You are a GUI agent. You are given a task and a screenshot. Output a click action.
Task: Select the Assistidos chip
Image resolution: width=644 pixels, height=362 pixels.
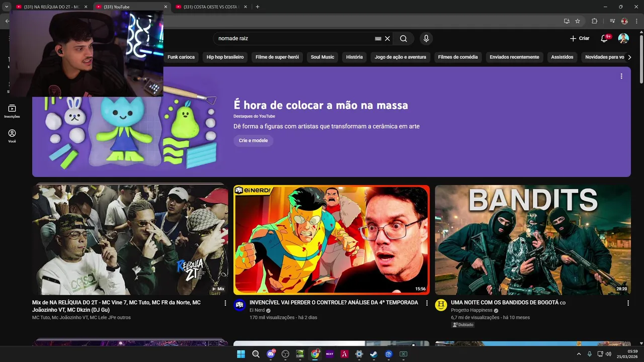[562, 57]
